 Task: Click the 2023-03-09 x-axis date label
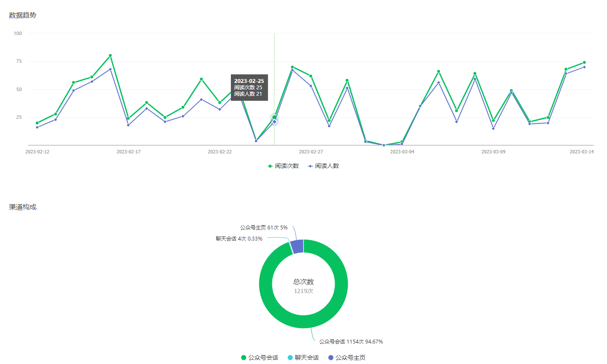click(493, 152)
